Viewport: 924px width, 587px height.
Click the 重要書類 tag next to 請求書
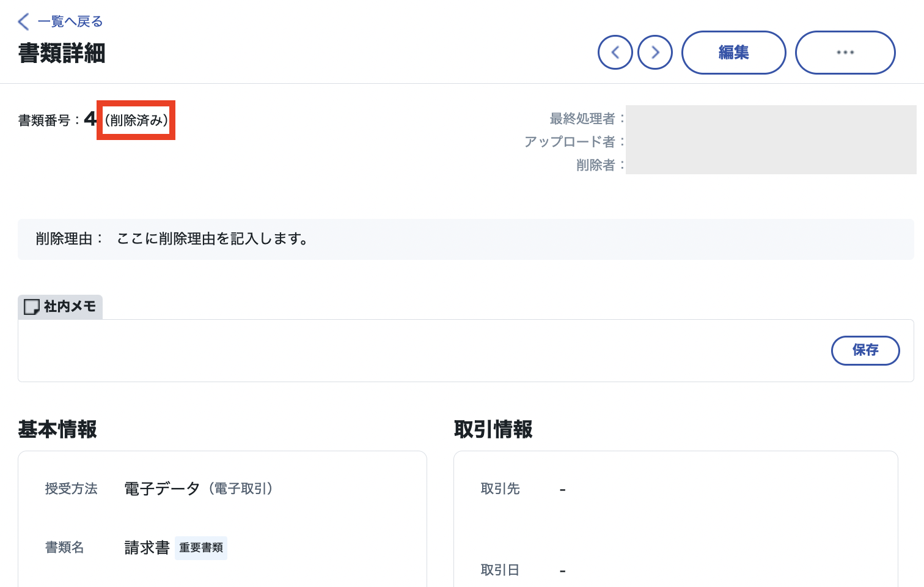[201, 548]
